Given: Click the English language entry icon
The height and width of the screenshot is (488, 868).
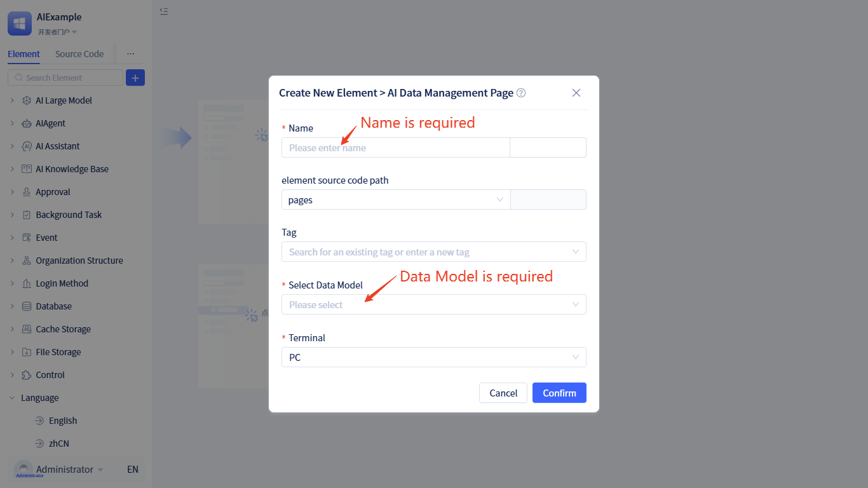Looking at the screenshot, I should click(x=39, y=421).
